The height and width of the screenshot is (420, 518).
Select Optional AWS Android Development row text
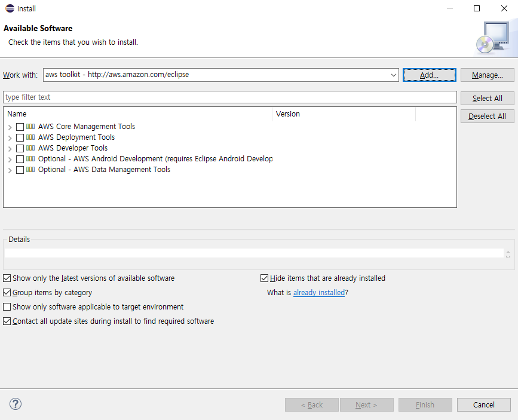click(155, 158)
